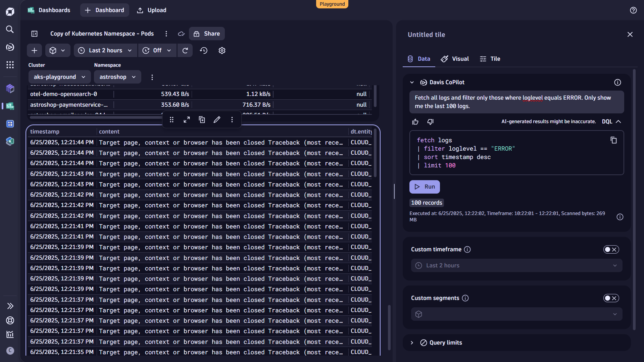Run the DQL query
Screen dimensions: 644x362
(x=424, y=187)
